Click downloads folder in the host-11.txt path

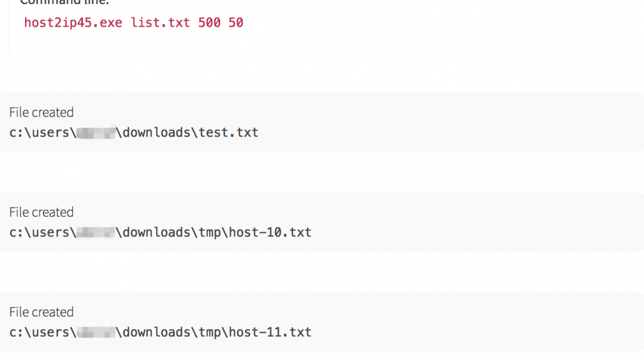pos(154,332)
